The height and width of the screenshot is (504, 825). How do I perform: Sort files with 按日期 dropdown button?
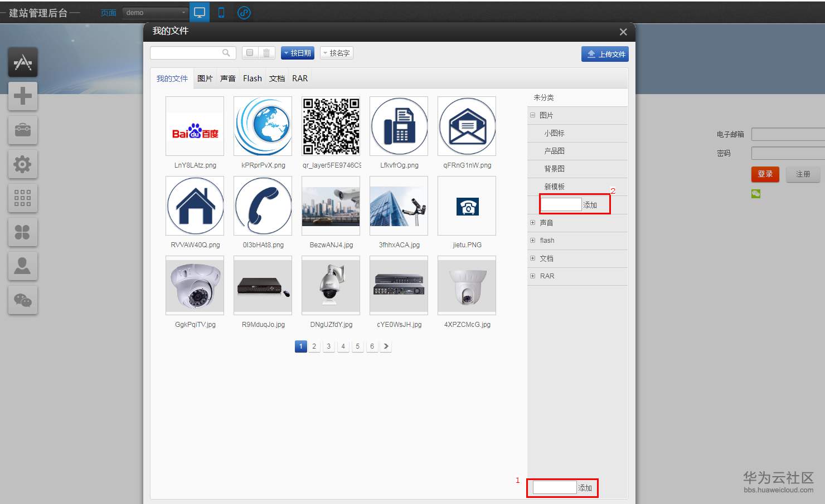point(298,53)
